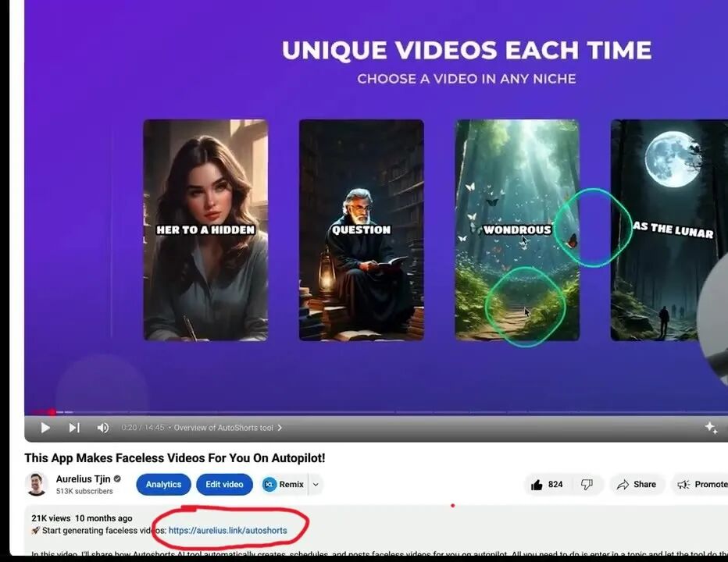Expand the dropdown arrow beside Remix
Viewport: 728px width, 562px height.
[x=316, y=485]
